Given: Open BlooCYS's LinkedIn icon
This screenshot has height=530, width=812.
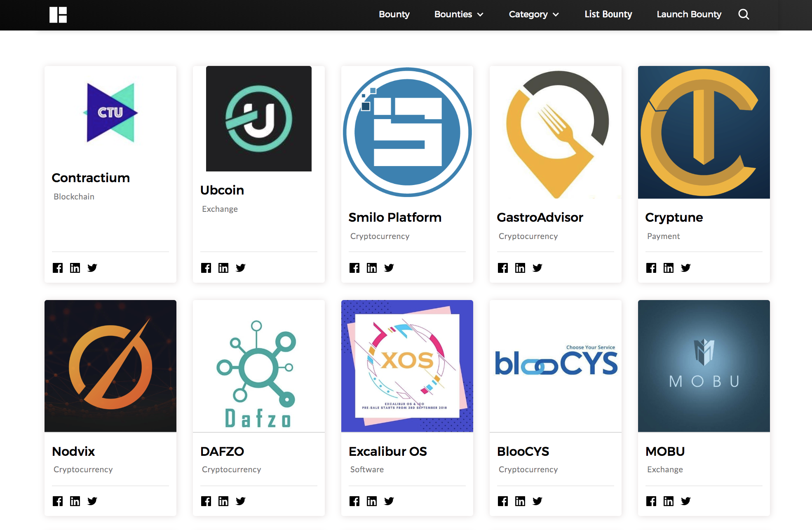Looking at the screenshot, I should pos(520,501).
